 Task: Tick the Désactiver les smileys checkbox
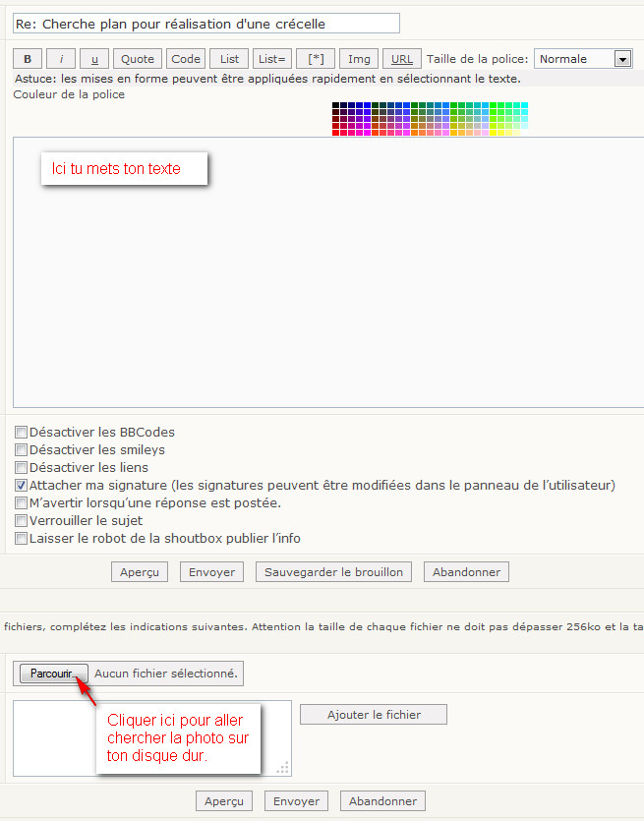click(x=21, y=449)
